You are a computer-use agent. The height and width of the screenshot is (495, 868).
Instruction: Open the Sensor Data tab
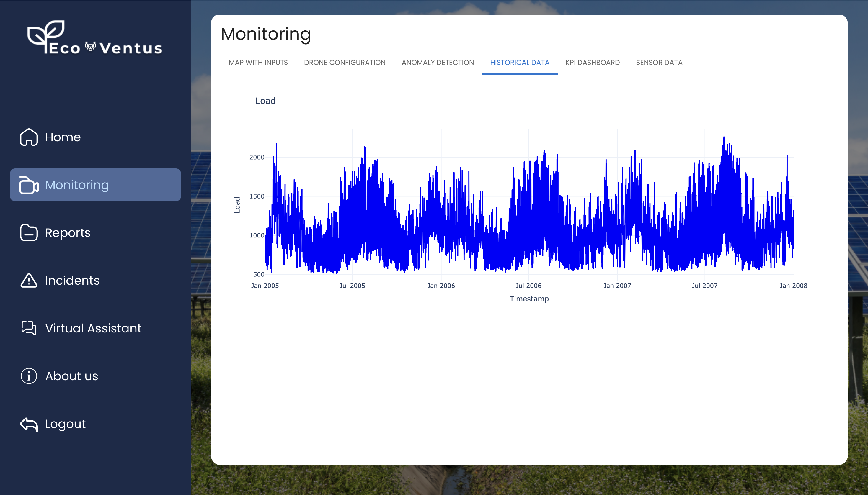click(659, 63)
